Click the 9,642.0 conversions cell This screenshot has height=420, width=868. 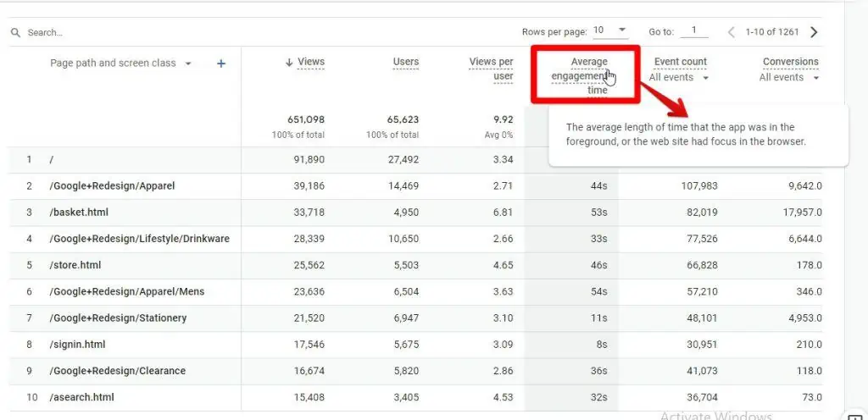pyautogui.click(x=805, y=186)
